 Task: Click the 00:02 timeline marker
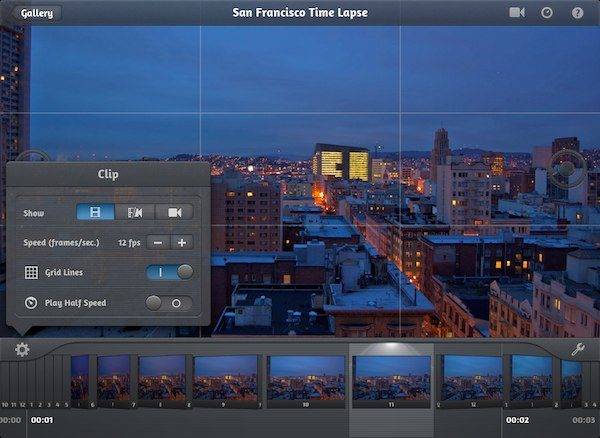[x=516, y=420]
